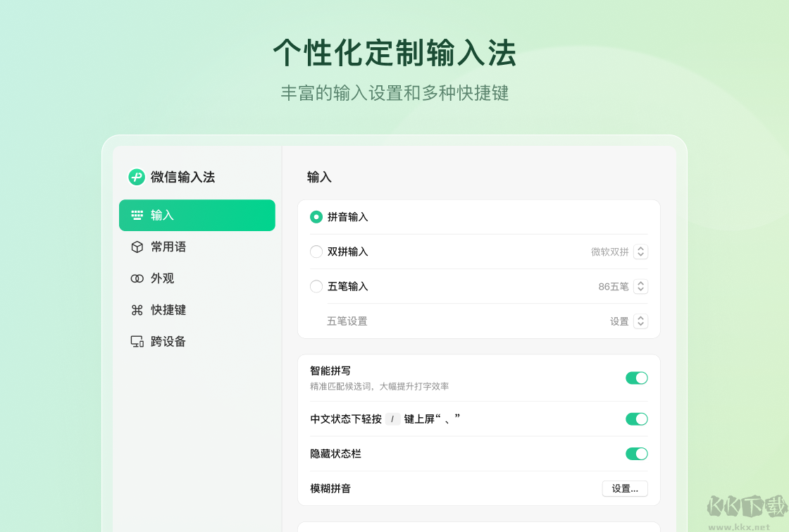Image resolution: width=789 pixels, height=532 pixels.
Task: Click the appearance icon beside 外观
Action: click(x=136, y=278)
